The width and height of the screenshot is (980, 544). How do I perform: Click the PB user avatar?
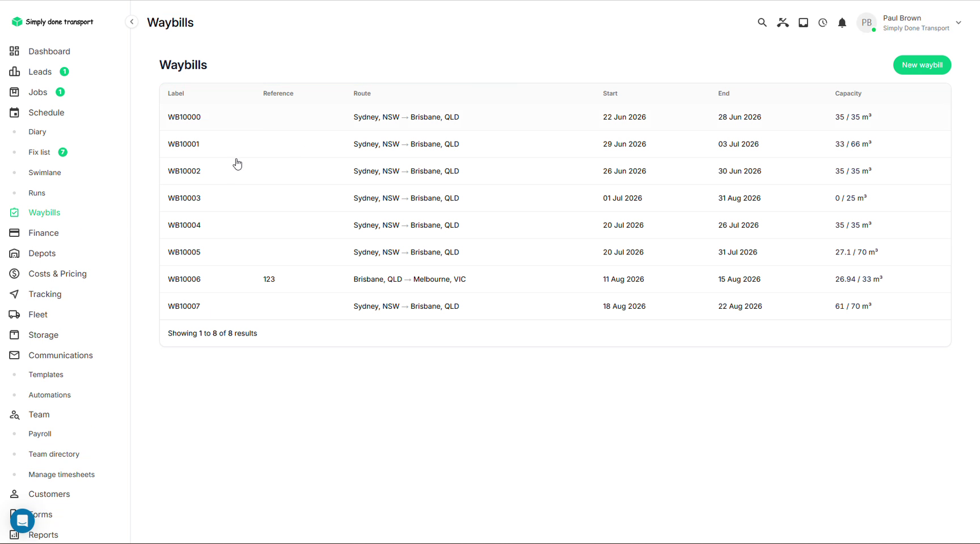point(866,23)
